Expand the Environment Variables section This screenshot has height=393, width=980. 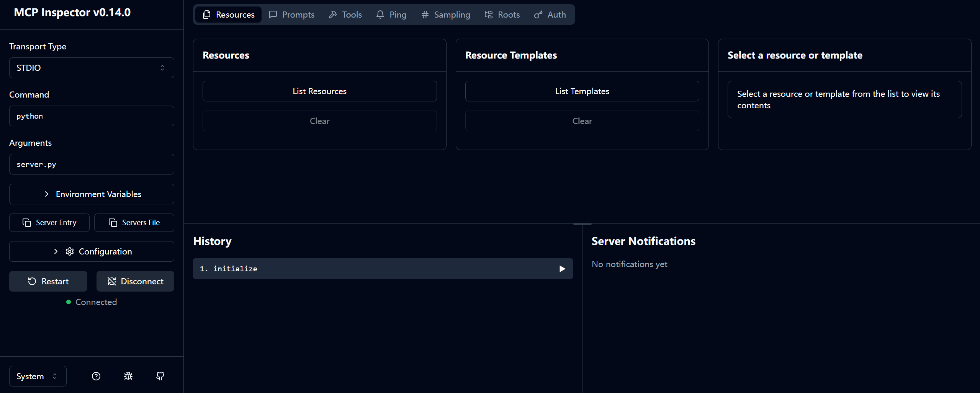point(92,194)
